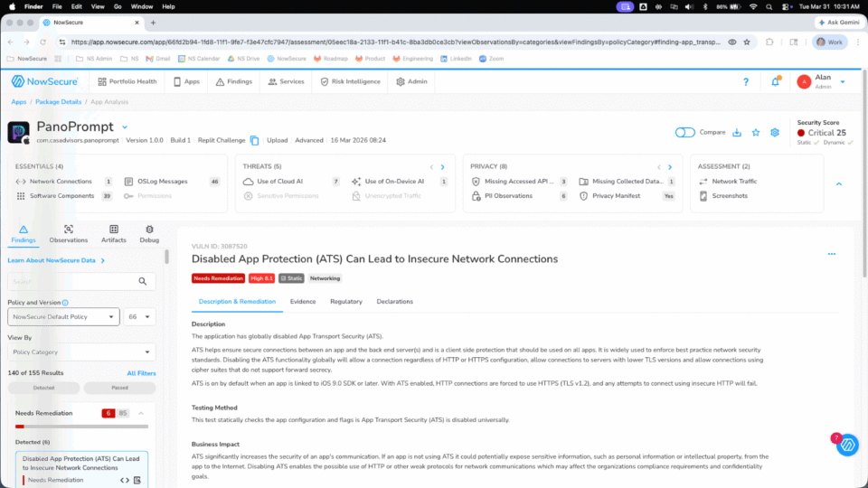868x488 pixels.
Task: Reload the browser page
Action: point(42,42)
